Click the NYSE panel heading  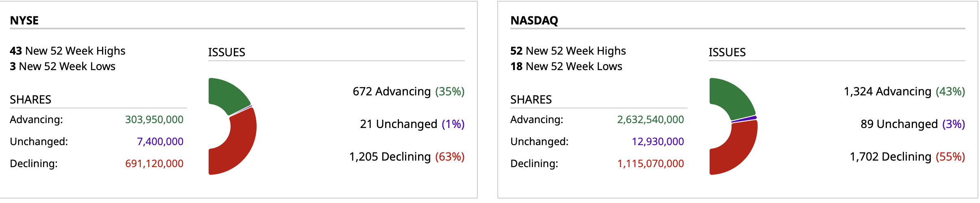click(x=24, y=20)
